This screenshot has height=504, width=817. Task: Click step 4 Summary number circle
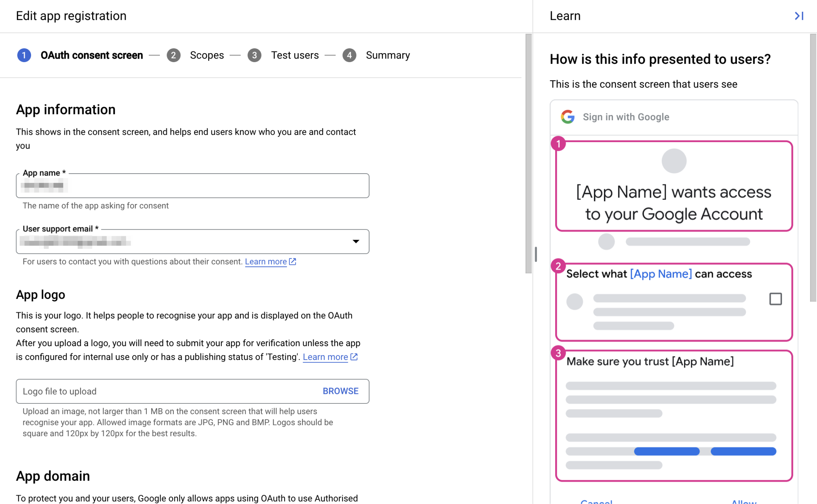[349, 55]
